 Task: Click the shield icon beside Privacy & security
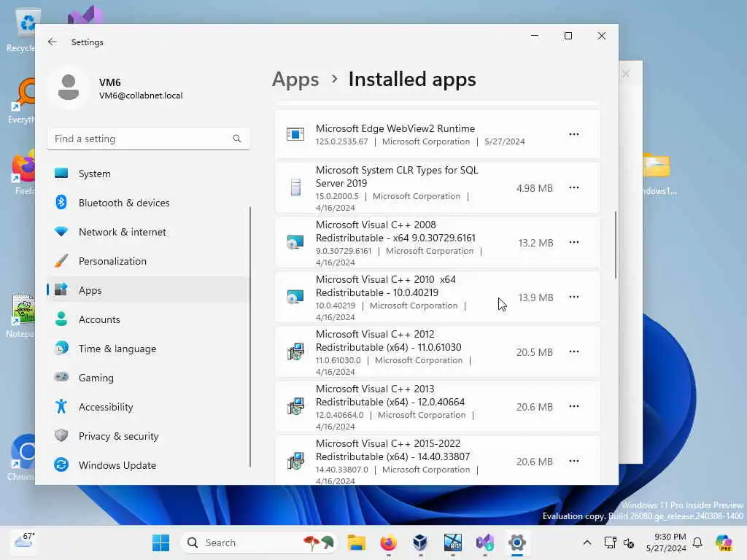tap(61, 436)
